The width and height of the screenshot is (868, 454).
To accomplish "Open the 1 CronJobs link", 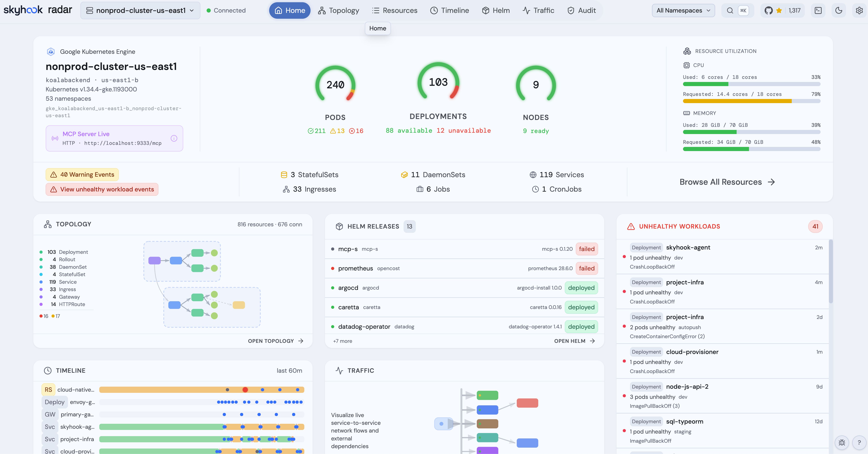I will [557, 189].
